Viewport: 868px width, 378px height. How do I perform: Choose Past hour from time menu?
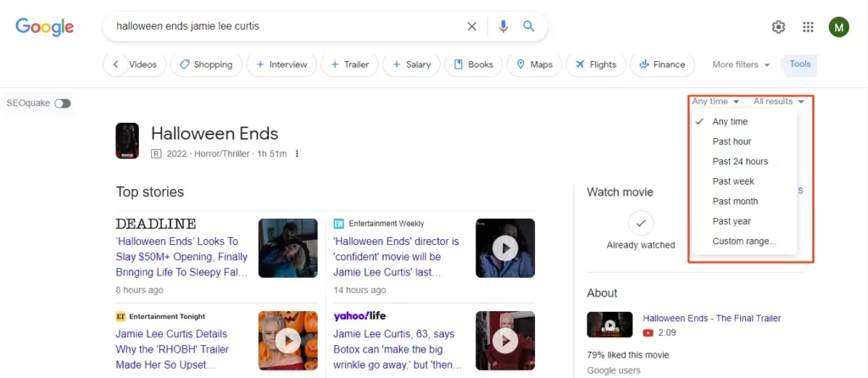point(744,142)
